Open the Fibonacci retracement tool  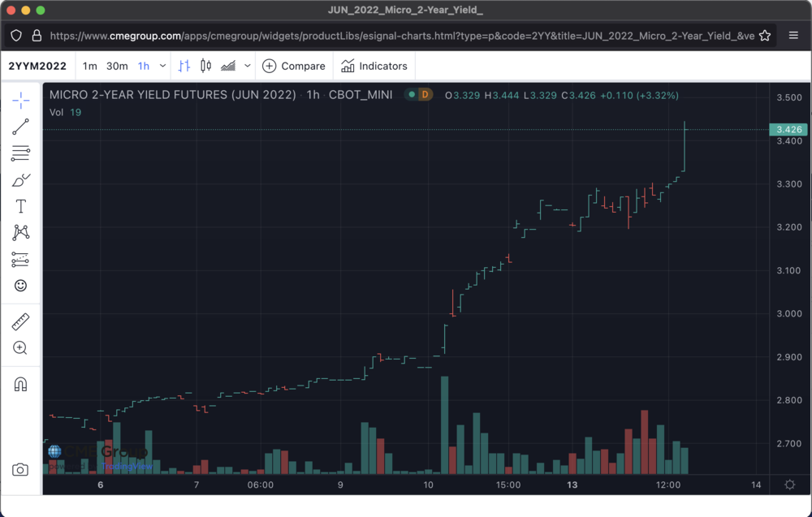(x=21, y=153)
